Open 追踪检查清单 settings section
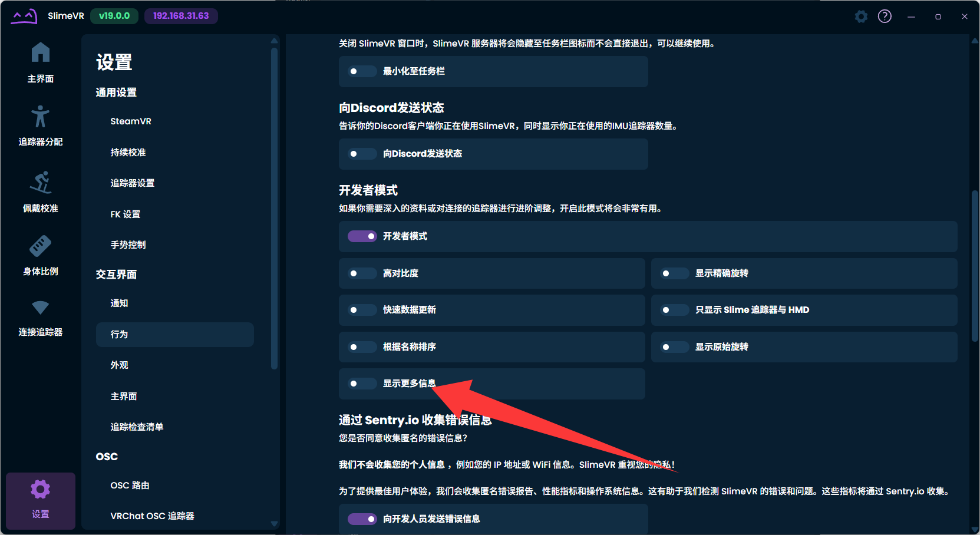The image size is (980, 535). tap(174, 427)
